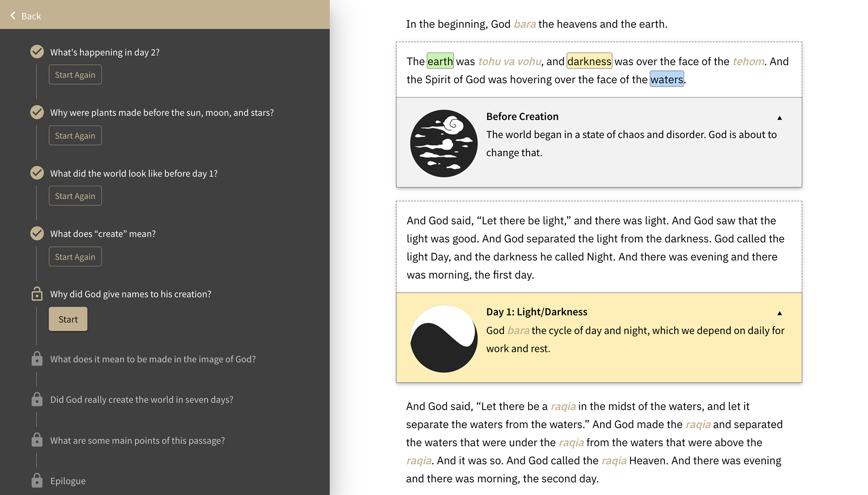Screen dimensions: 868x495
Task: Click the Day 1: Light/Darkness heading
Action: pos(537,312)
